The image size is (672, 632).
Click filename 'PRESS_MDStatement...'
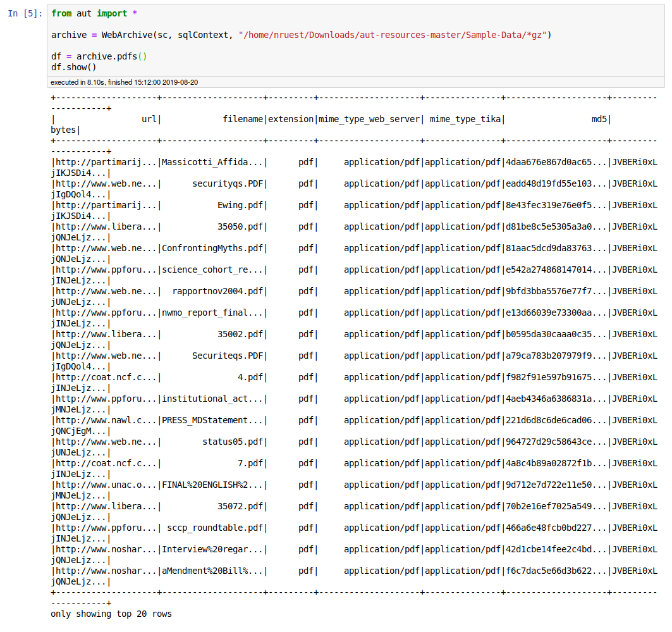pyautogui.click(x=212, y=420)
